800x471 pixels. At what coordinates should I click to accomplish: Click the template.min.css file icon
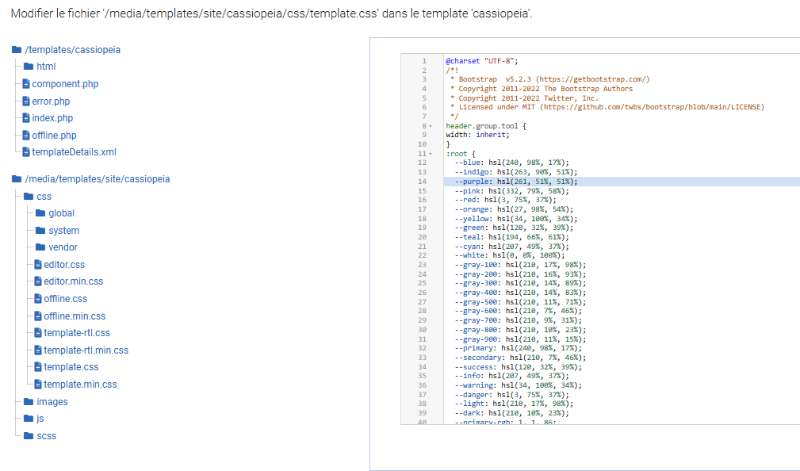point(38,384)
